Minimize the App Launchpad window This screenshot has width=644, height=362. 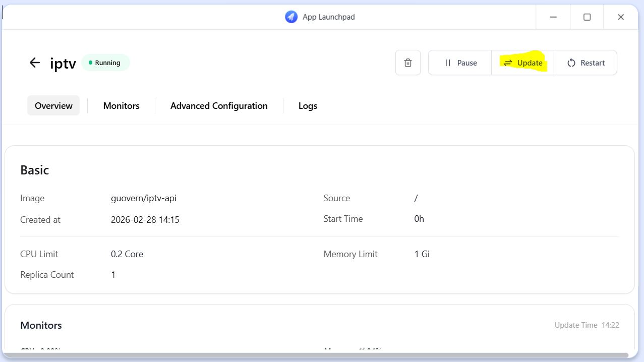pos(553,17)
